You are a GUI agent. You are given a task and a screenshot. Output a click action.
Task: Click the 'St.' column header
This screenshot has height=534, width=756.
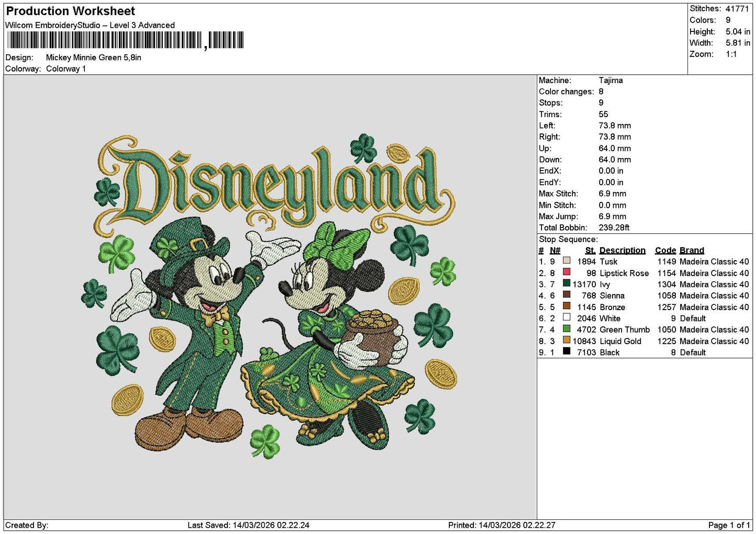pyautogui.click(x=590, y=251)
